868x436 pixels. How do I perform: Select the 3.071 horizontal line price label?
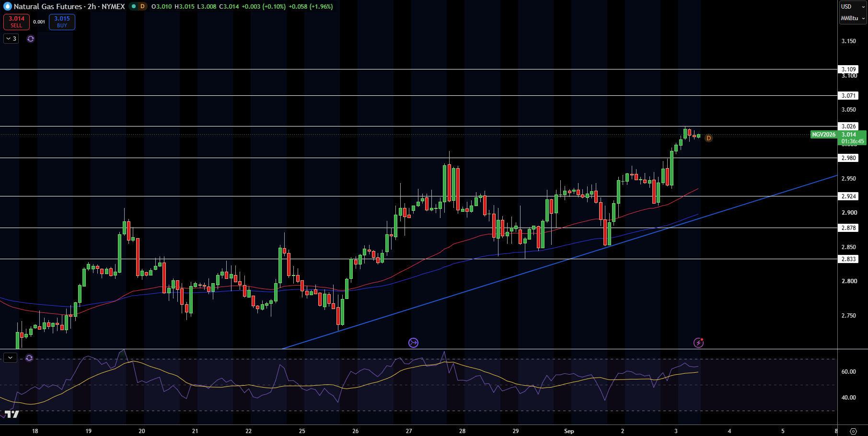tap(849, 96)
